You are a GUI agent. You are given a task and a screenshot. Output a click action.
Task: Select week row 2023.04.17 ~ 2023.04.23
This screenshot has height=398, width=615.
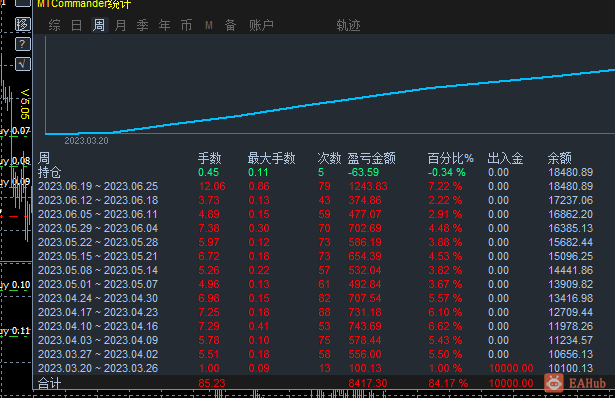pyautogui.click(x=316, y=313)
